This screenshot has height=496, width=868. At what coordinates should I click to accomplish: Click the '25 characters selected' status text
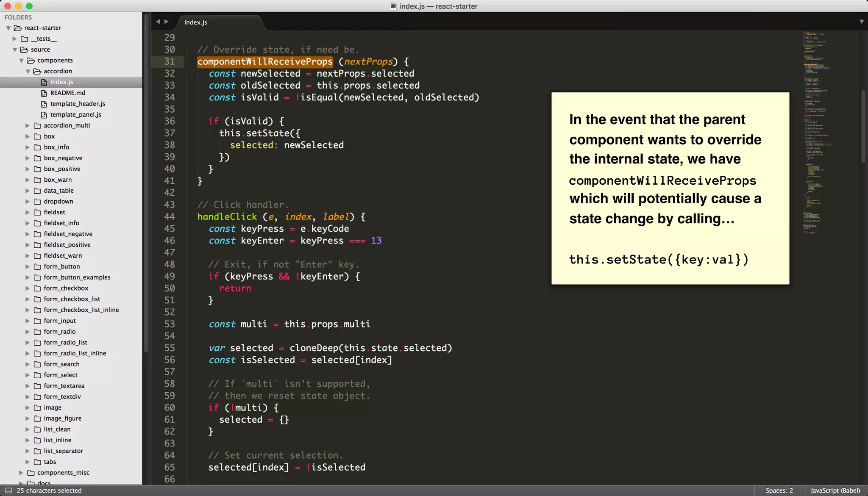coord(49,490)
